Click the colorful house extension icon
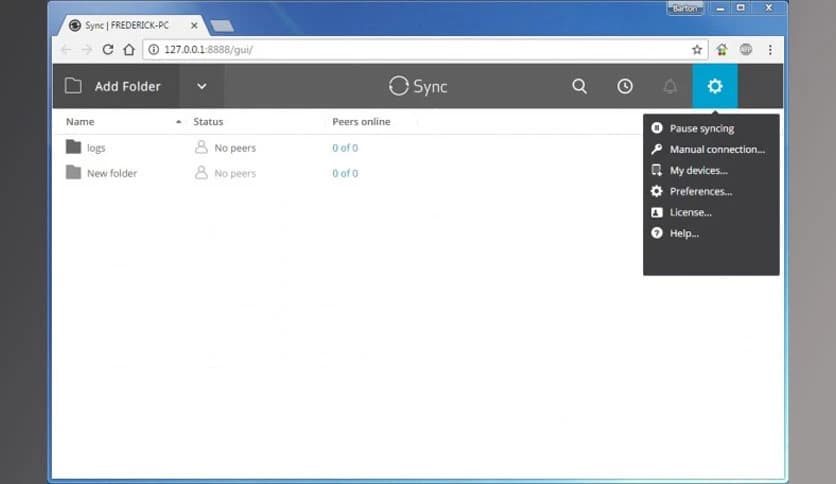 point(722,50)
